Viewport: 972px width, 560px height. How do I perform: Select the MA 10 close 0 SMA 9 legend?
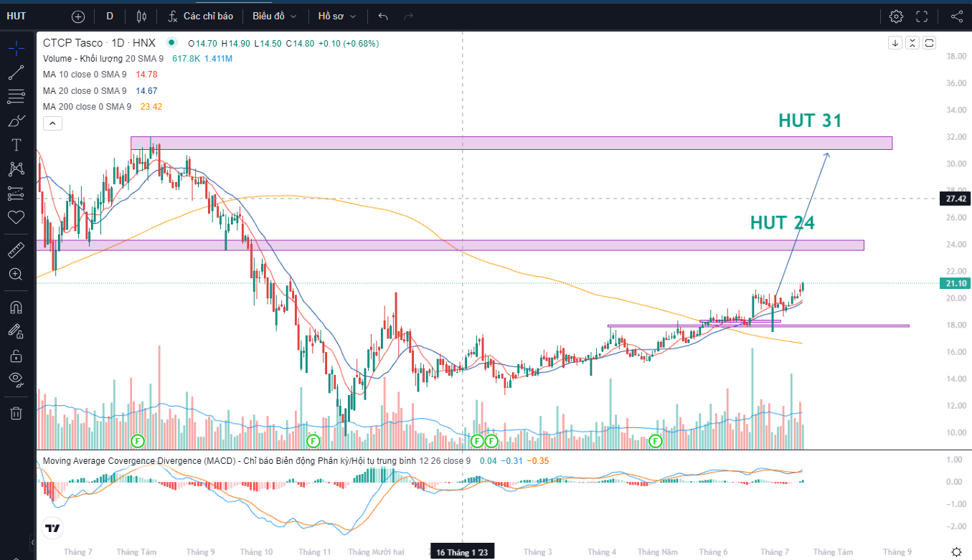coord(85,75)
